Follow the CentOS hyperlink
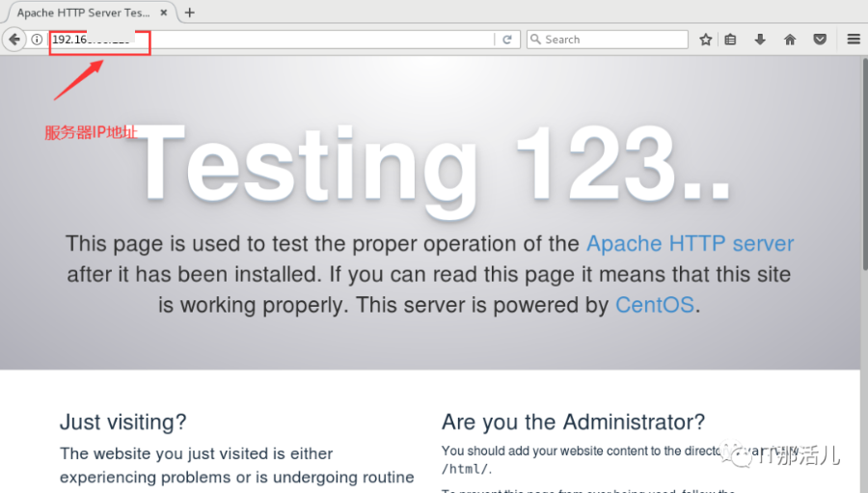This screenshot has height=493, width=868. (655, 305)
